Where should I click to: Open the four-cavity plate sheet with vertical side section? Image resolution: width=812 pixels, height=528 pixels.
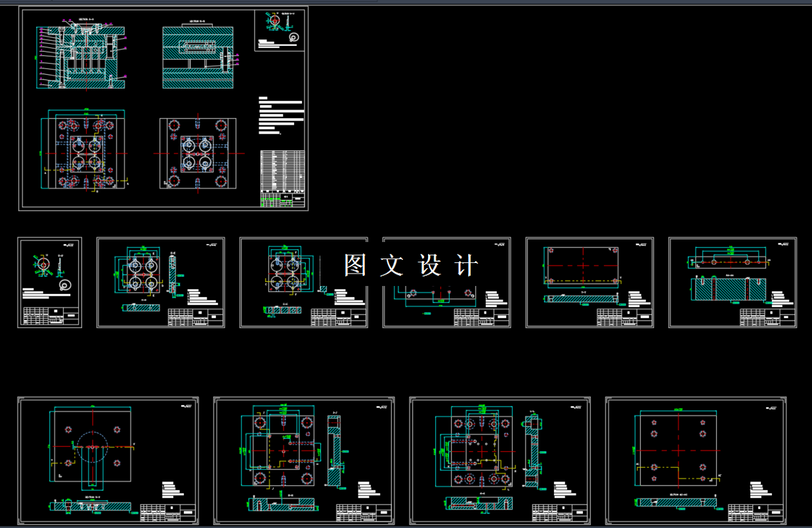[161, 282]
